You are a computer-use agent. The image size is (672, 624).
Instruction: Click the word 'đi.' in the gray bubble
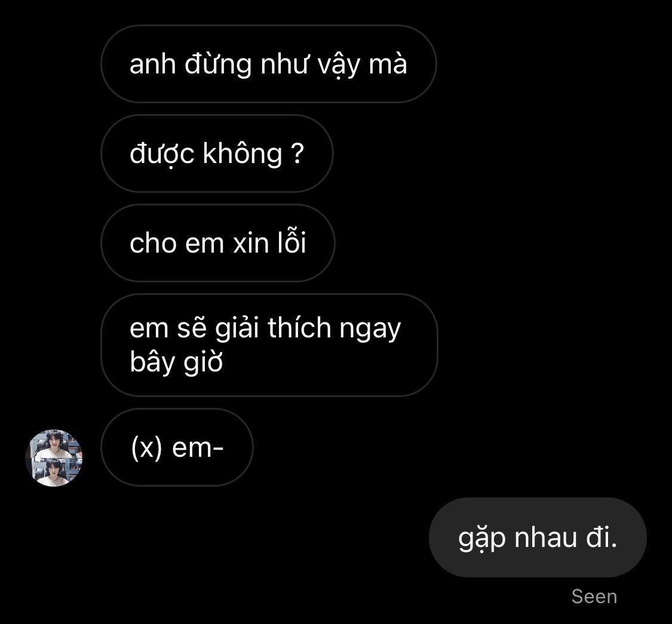tap(602, 537)
